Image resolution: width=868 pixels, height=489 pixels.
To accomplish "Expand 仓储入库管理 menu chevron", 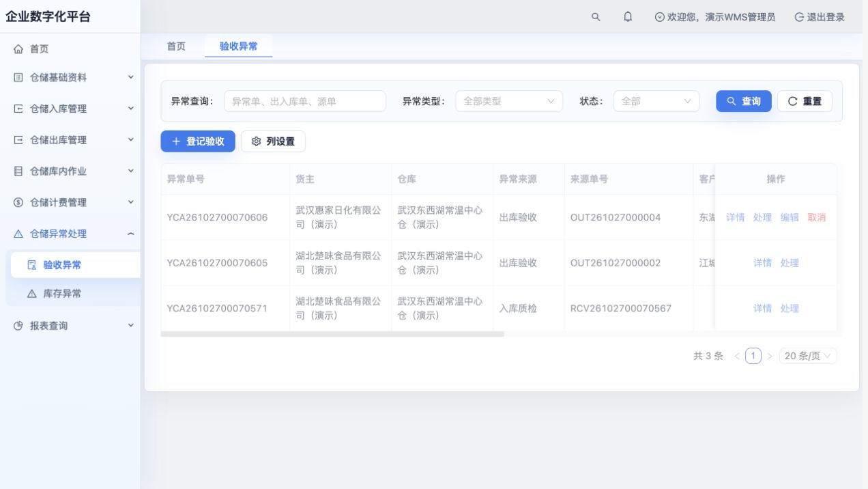I will 131,108.
